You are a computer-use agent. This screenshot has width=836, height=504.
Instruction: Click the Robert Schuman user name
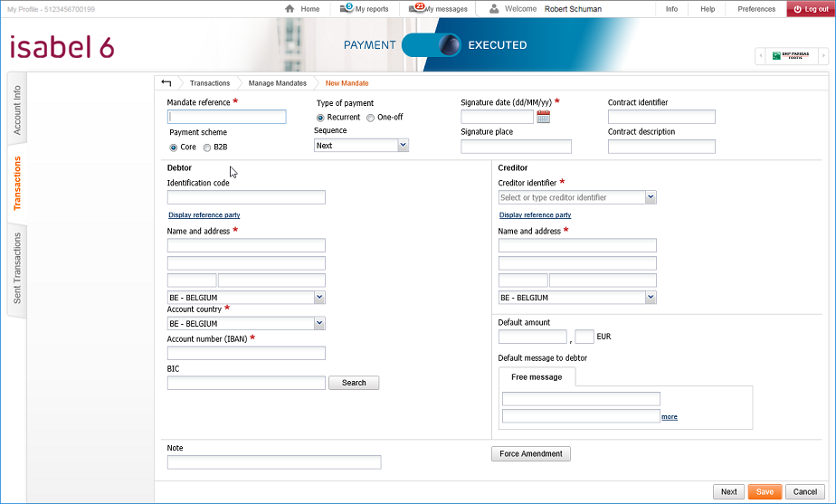click(573, 9)
